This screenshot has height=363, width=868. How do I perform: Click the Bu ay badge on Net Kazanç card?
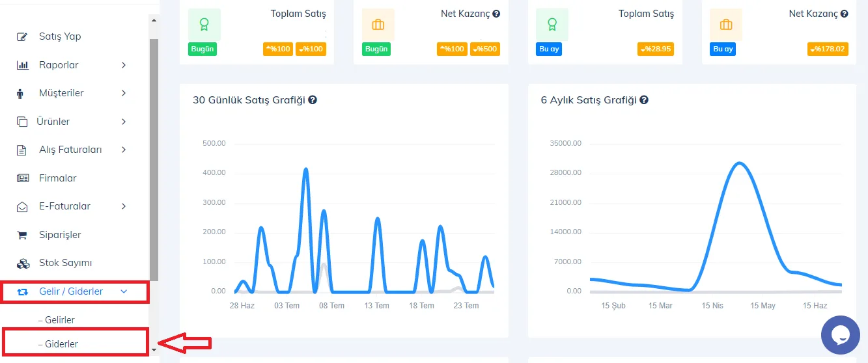pos(723,49)
